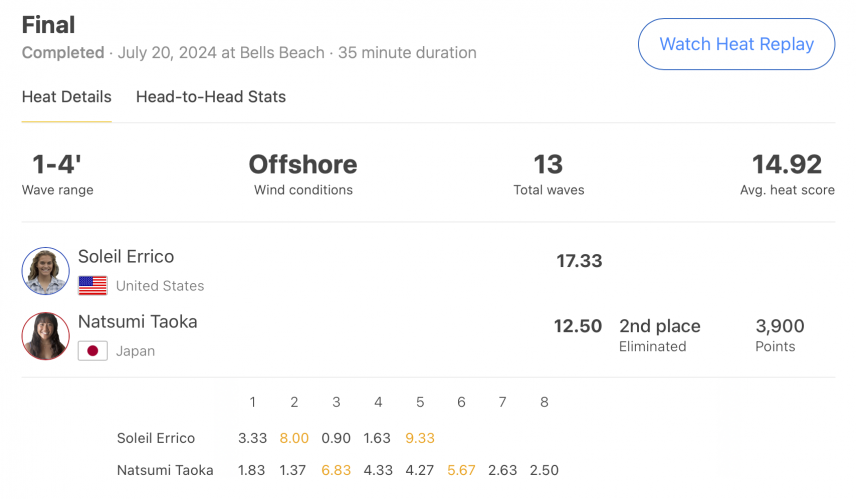Select Natsumi Taoka's 5.67 wave score

[x=461, y=471]
